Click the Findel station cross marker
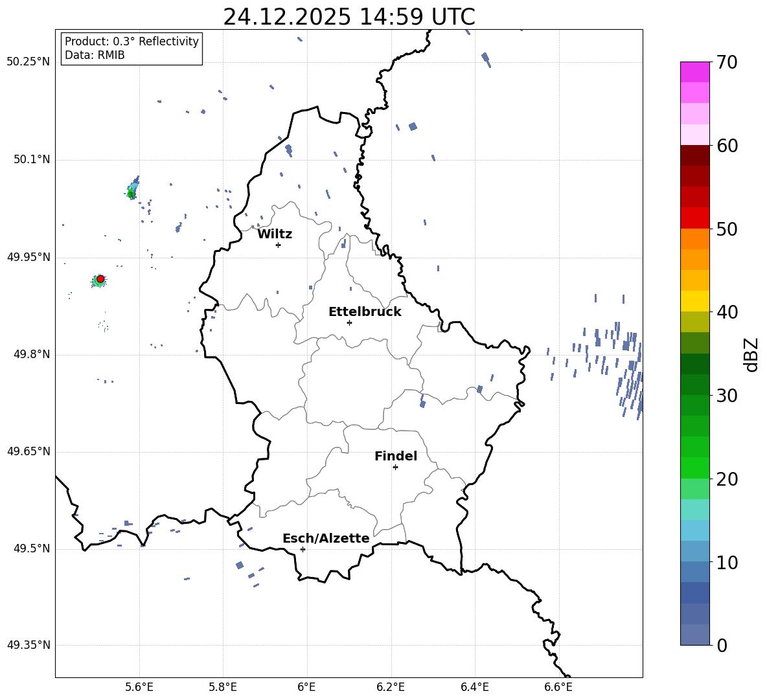Image resolution: width=767 pixels, height=700 pixels. (395, 468)
